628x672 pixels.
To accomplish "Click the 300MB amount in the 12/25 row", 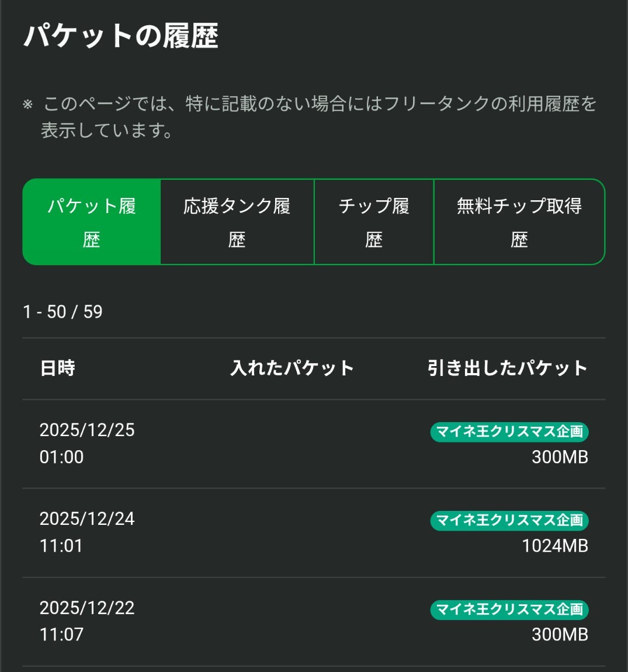I will (x=560, y=457).
